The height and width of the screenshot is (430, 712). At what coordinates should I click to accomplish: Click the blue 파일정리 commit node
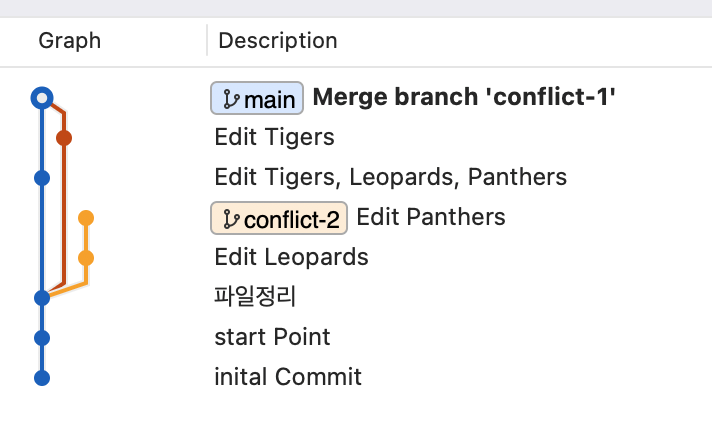click(42, 298)
